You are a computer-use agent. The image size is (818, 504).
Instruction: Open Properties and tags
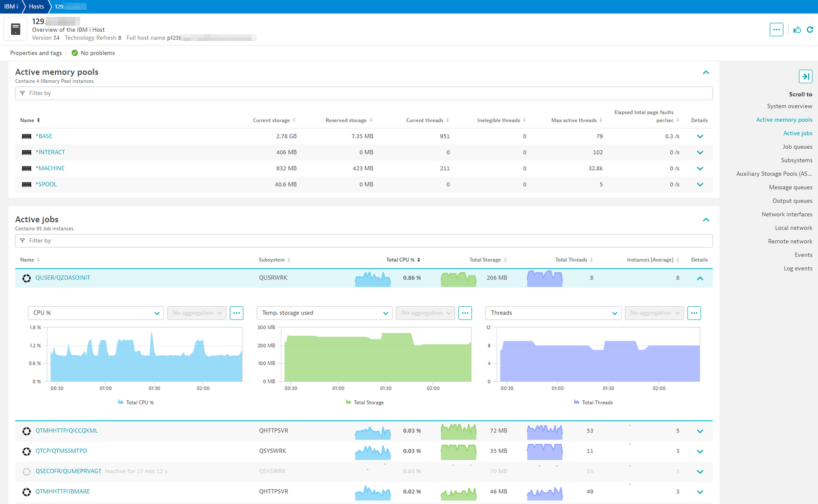pos(36,53)
